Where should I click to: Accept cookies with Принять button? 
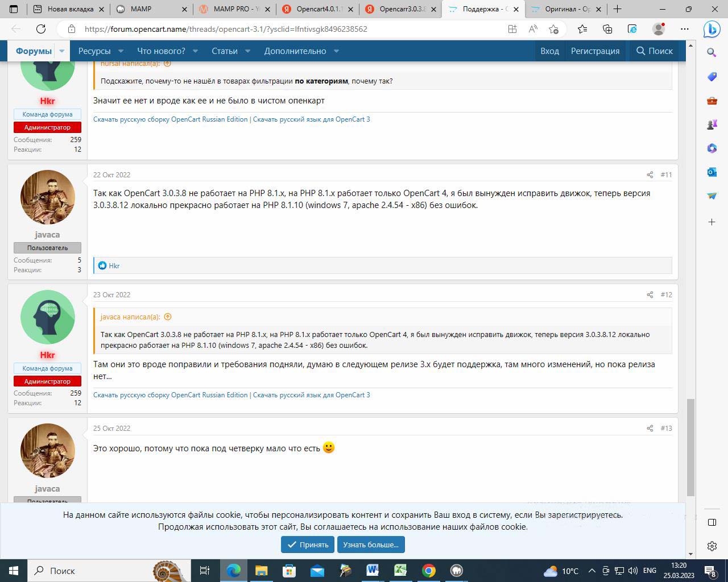307,544
